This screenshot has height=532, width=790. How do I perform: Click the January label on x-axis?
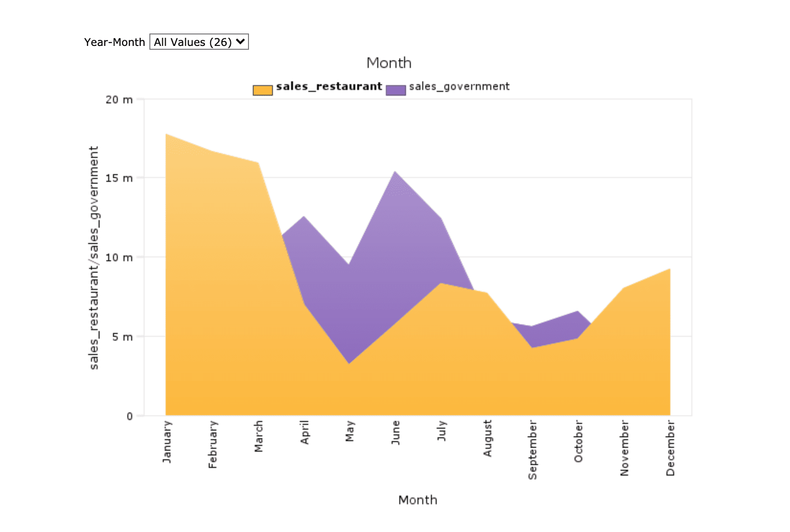pyautogui.click(x=167, y=442)
